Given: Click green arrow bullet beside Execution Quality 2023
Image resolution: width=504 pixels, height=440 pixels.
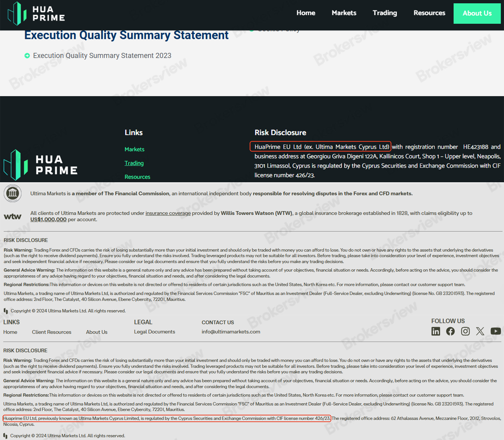Looking at the screenshot, I should [27, 56].
